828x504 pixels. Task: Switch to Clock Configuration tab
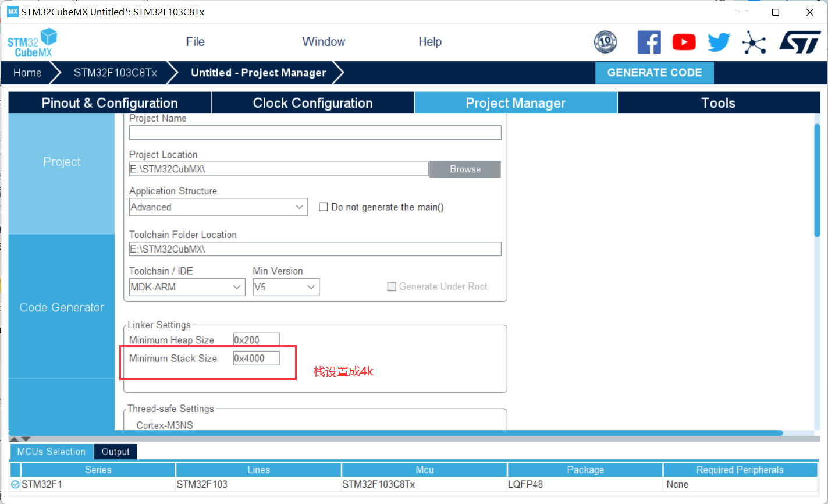click(x=313, y=103)
